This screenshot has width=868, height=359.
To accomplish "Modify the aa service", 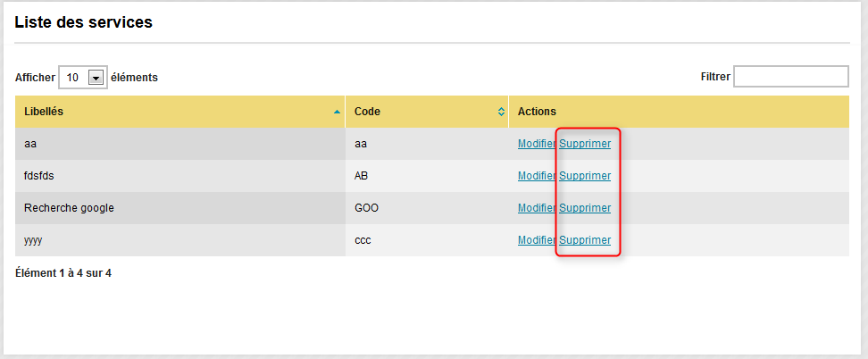I will click(x=537, y=144).
